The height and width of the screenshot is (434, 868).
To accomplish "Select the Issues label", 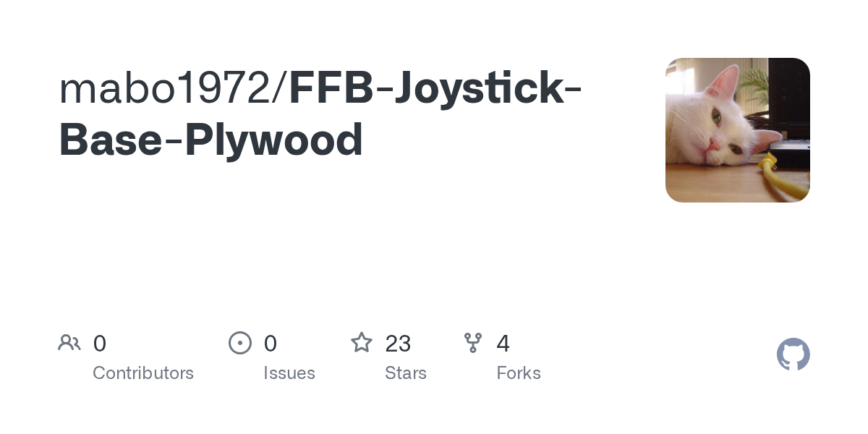I will [289, 373].
